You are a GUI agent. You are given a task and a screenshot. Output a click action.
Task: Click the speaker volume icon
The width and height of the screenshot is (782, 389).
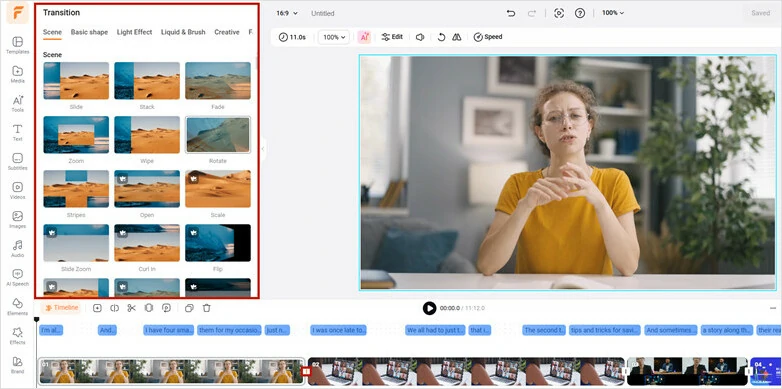(420, 37)
